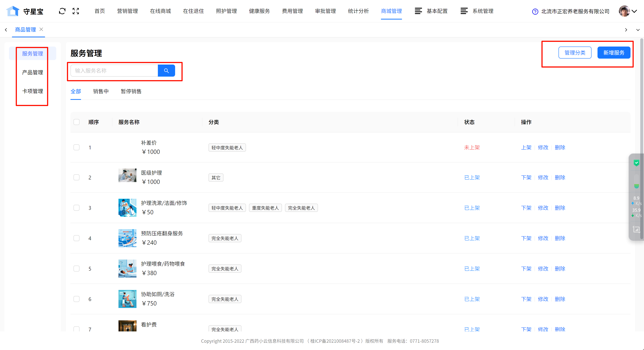Select checkbox for 预防压疮翻身服务 row

76,238
